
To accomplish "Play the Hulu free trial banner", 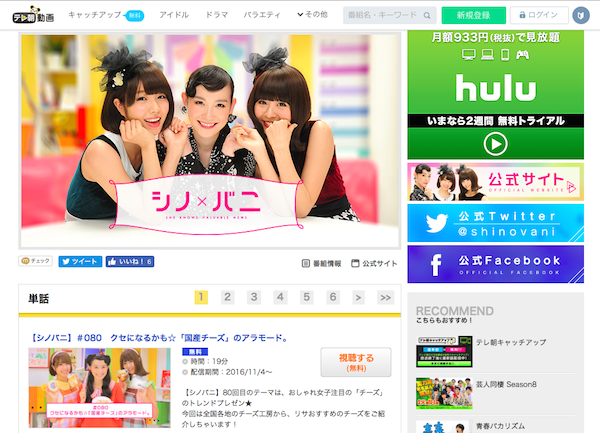I will (x=495, y=143).
